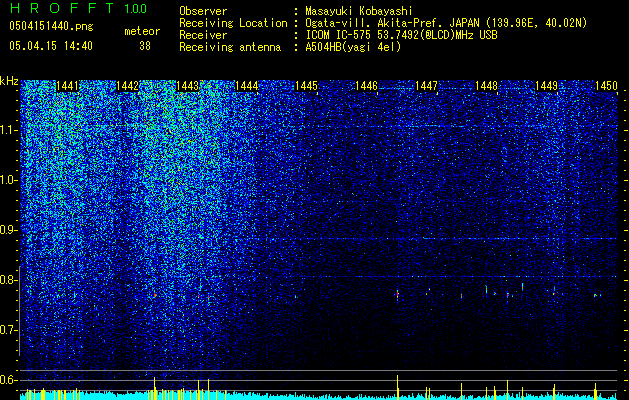The image size is (629, 400).
Task: Click the 1441 time axis label
Action: click(67, 86)
